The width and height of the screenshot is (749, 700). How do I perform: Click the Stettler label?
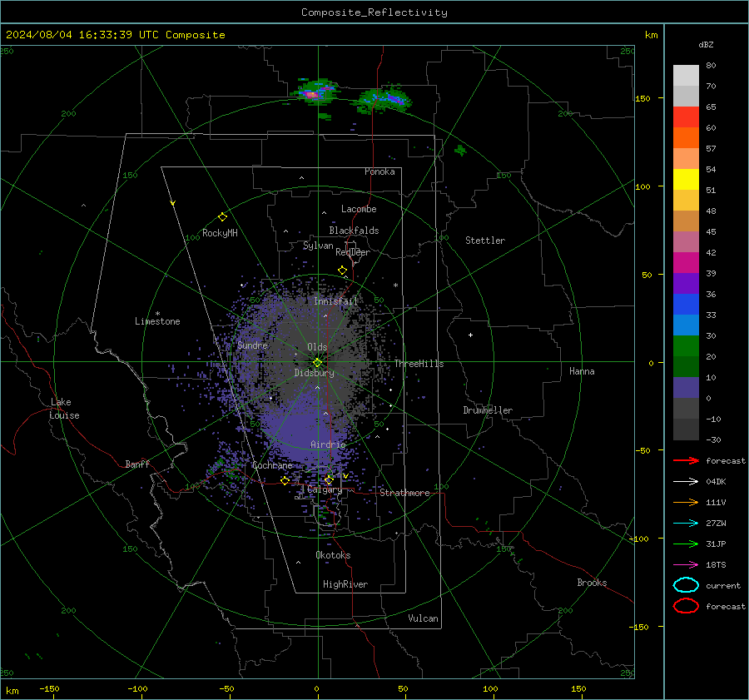(485, 241)
